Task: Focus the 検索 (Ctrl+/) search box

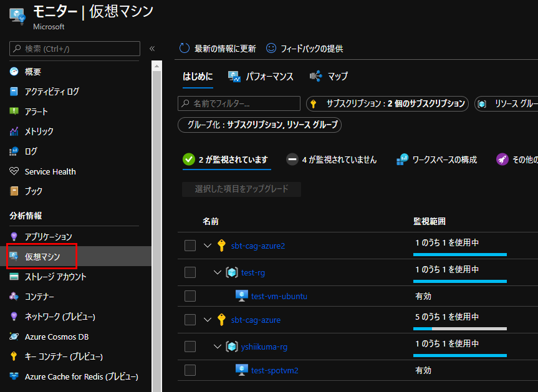Action: coord(75,49)
